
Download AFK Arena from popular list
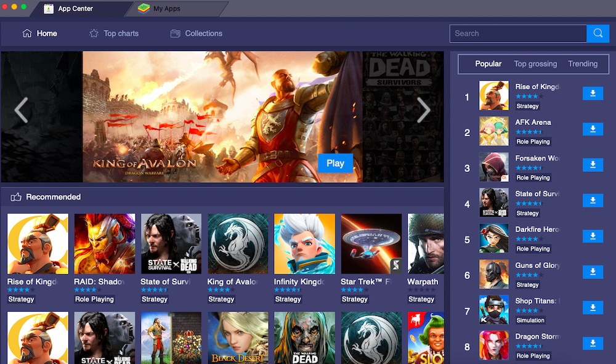pos(593,129)
